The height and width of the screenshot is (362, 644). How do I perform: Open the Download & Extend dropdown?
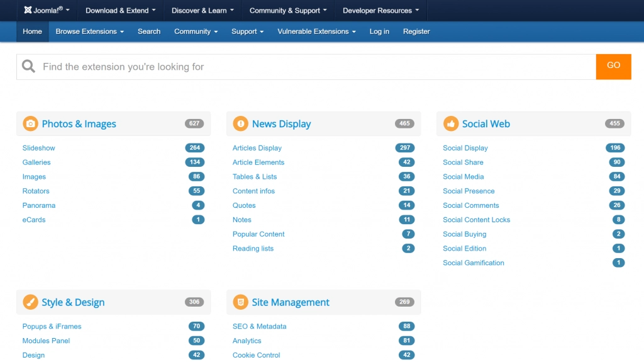120,11
